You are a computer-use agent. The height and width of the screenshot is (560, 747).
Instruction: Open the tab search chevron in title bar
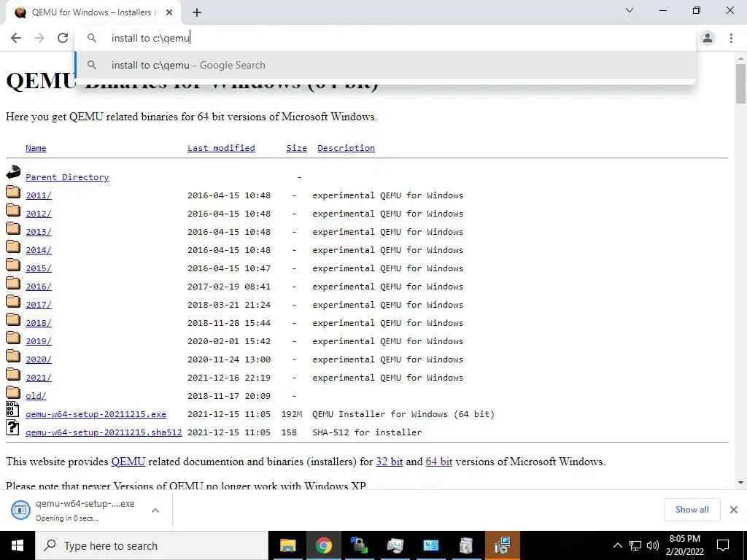(x=630, y=10)
